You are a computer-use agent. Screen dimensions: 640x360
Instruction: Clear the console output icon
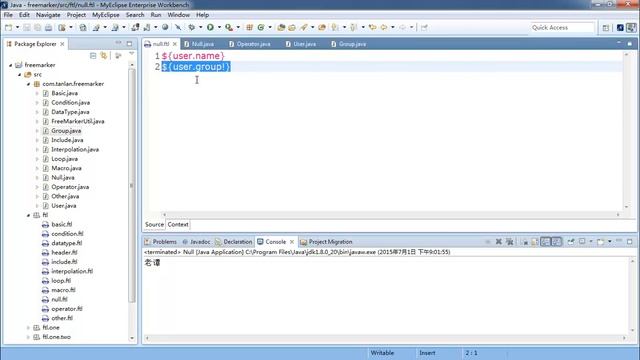[525, 242]
